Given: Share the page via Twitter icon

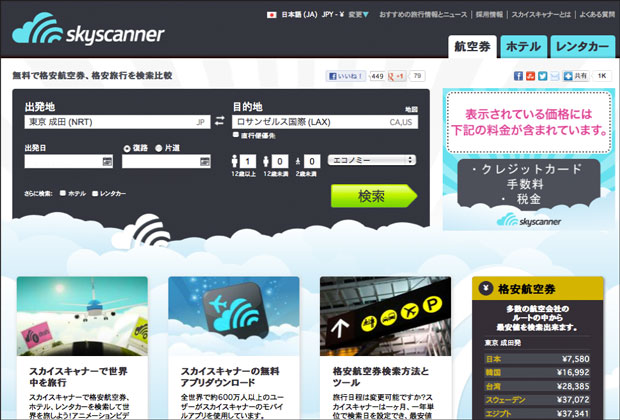Looking at the screenshot, I should pyautogui.click(x=542, y=76).
